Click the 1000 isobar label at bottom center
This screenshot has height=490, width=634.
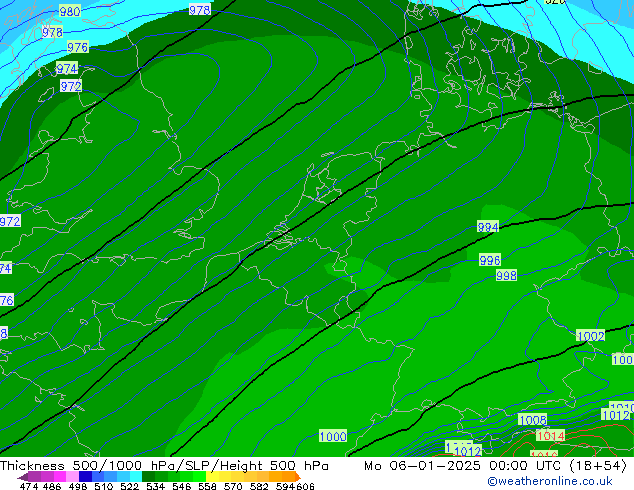coord(333,436)
